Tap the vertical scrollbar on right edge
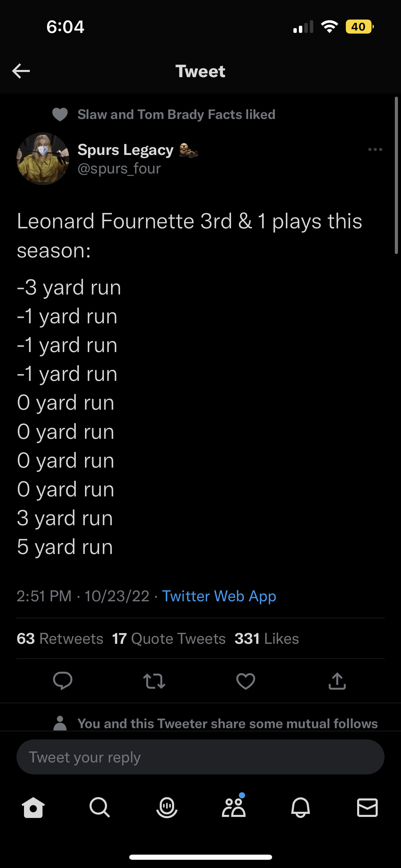Screen dimensions: 401x868 pos(396,176)
